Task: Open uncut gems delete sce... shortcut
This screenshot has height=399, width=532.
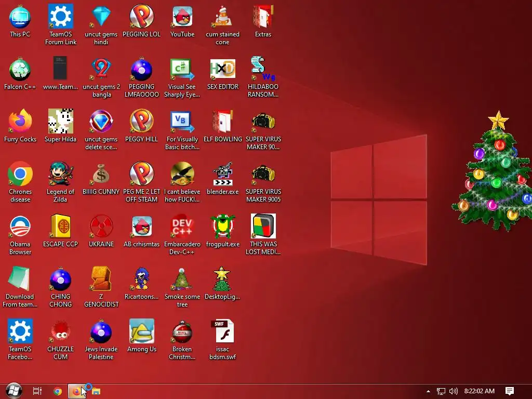Action: coord(101,129)
